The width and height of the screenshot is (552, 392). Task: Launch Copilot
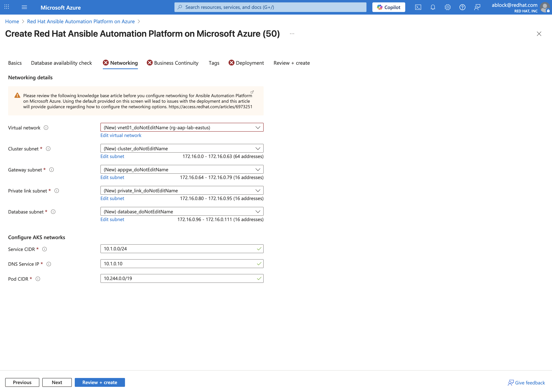(x=388, y=7)
